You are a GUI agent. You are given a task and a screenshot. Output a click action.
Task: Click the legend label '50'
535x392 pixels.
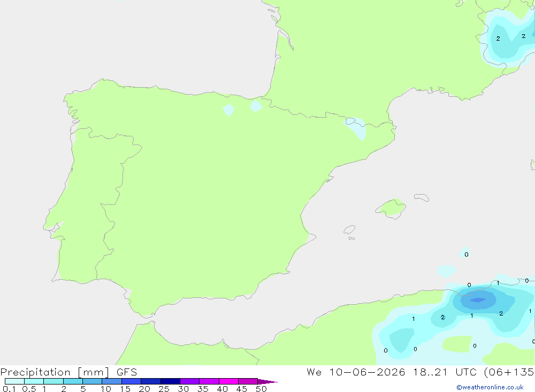click(261, 389)
